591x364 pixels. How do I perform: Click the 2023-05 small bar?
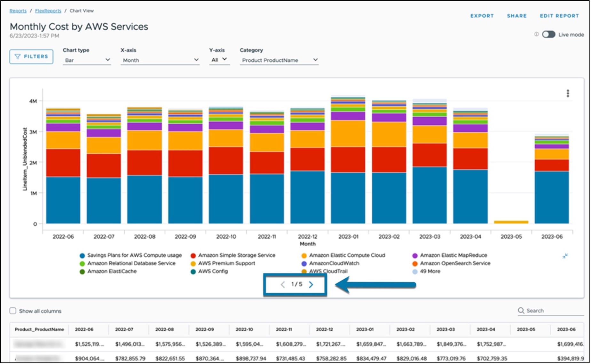511,222
